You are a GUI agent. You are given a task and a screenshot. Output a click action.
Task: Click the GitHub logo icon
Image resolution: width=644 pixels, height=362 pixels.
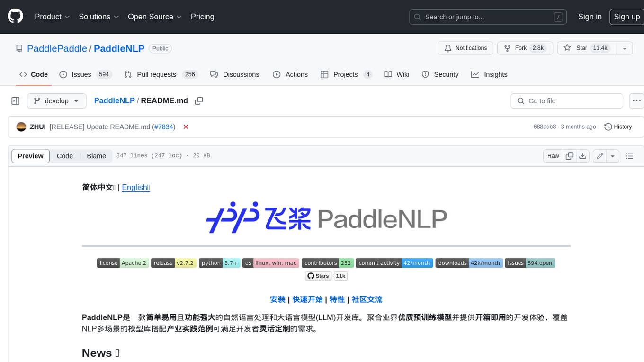(x=15, y=17)
